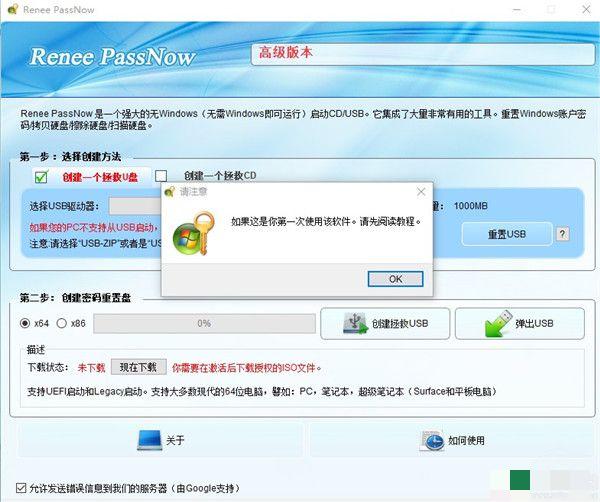Click the 未下载 download status text

coord(91,368)
